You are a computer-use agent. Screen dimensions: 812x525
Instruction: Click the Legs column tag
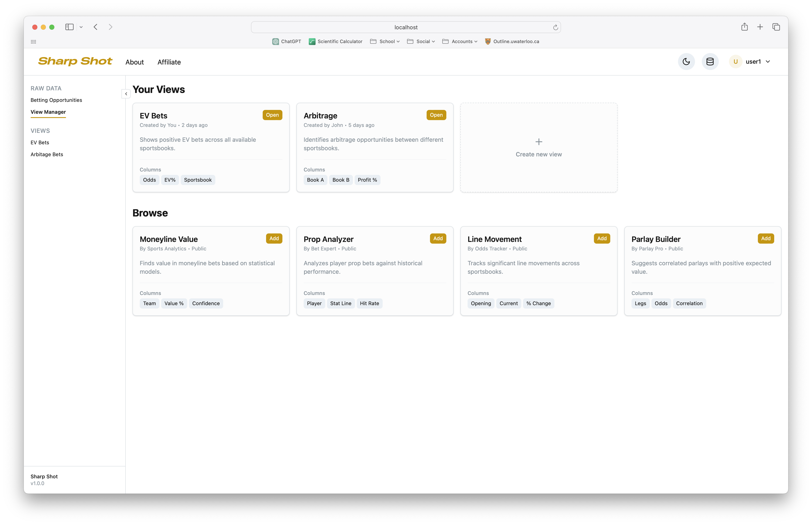pyautogui.click(x=640, y=303)
